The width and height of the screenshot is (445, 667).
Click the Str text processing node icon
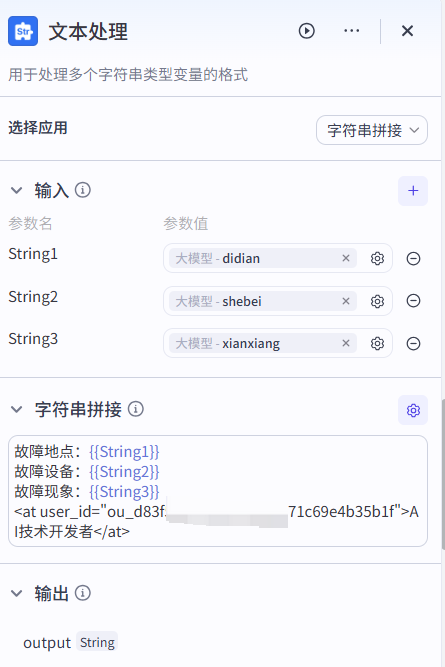tap(23, 31)
